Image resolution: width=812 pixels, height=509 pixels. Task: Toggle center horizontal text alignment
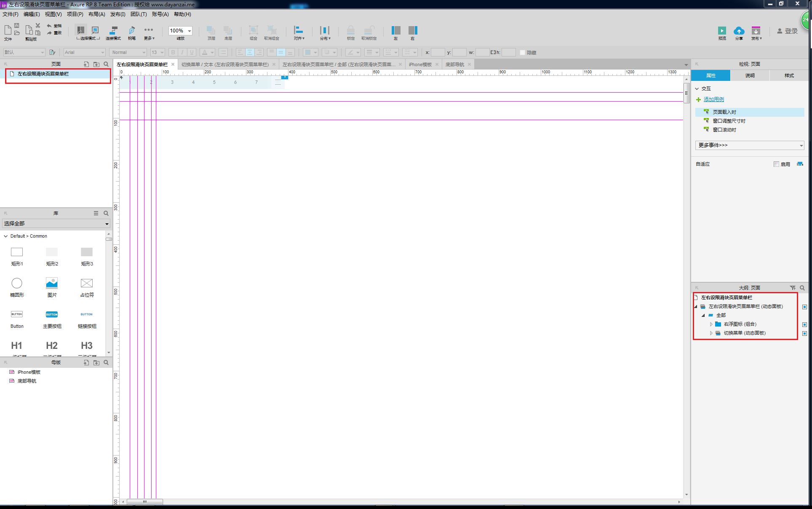(250, 52)
